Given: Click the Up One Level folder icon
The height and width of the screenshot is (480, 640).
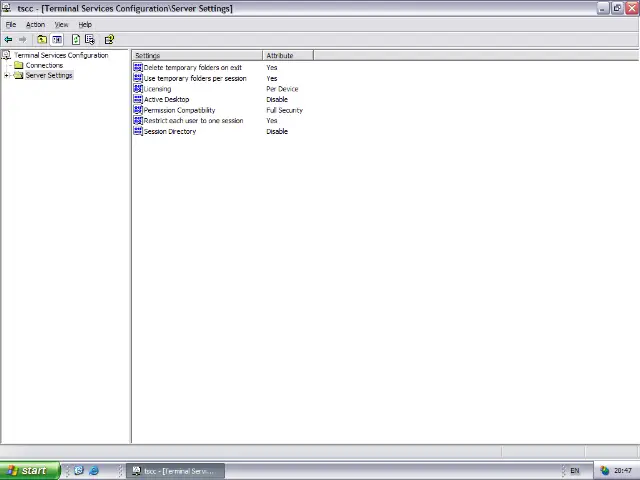Looking at the screenshot, I should (x=42, y=40).
